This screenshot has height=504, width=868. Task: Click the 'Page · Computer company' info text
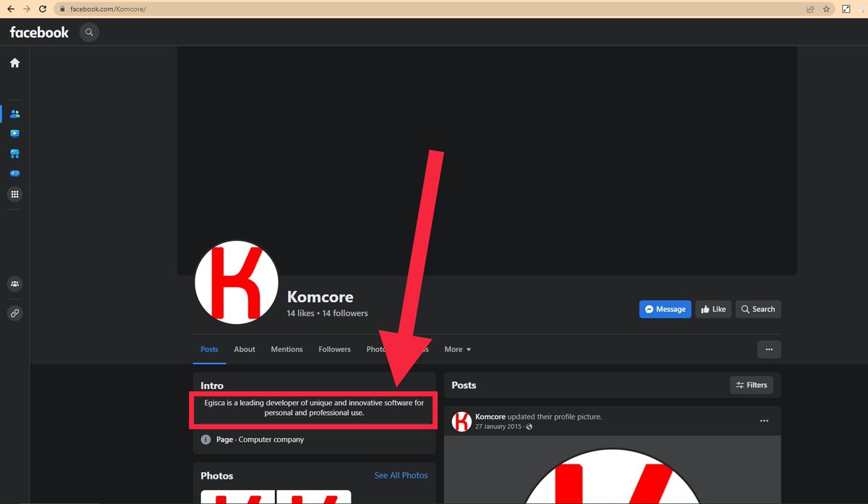[x=260, y=440]
